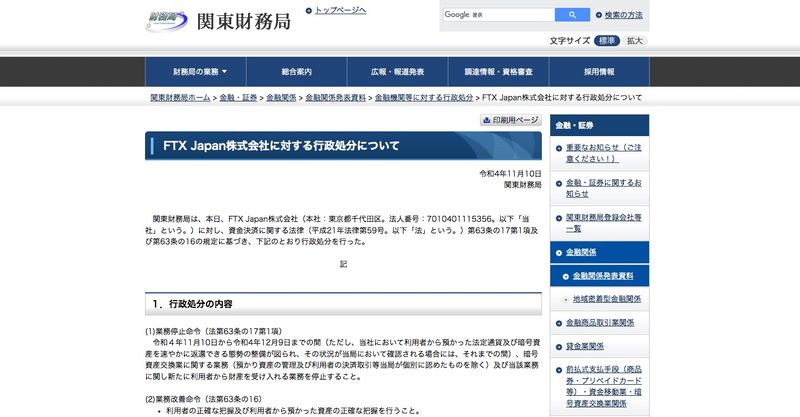This screenshot has height=417, width=800.
Task: Click into the Google search field
Action: click(497, 15)
